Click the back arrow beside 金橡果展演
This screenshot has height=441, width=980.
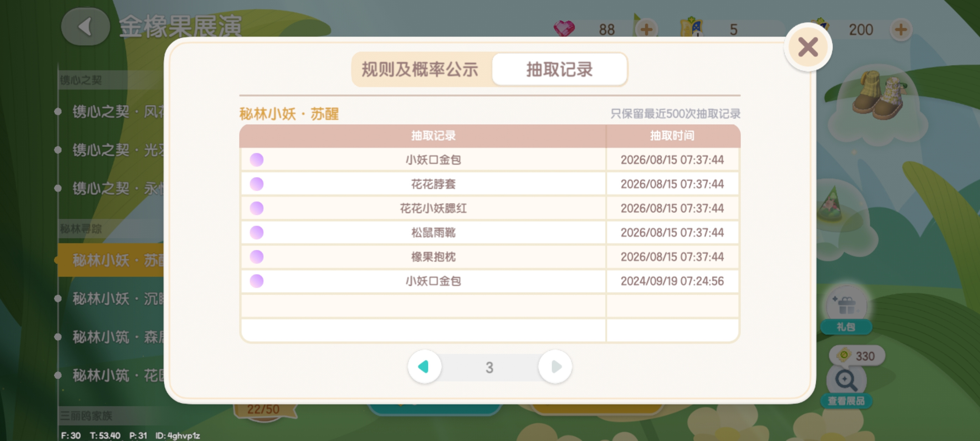tap(85, 27)
